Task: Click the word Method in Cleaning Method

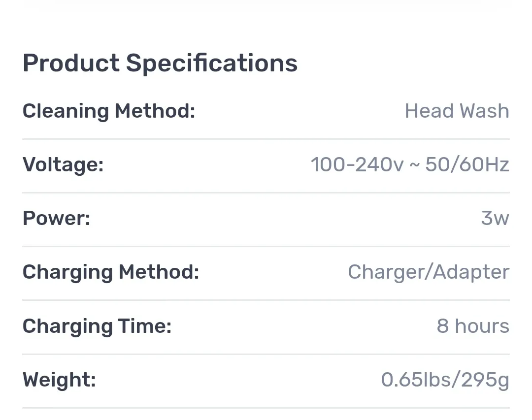Action: [x=155, y=111]
